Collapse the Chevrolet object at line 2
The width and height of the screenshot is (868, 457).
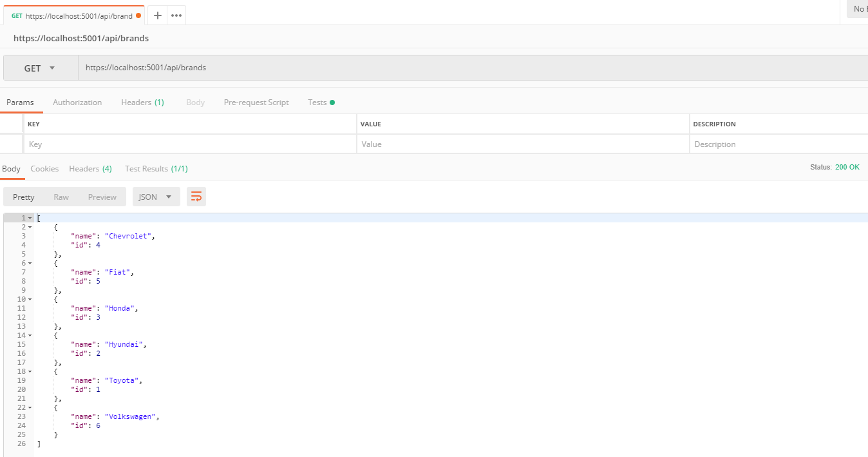tap(30, 227)
